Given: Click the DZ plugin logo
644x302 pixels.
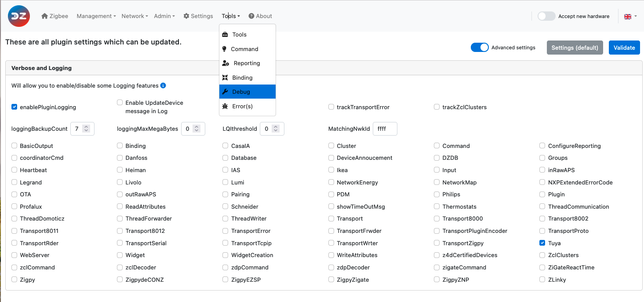Looking at the screenshot, I should pos(19,16).
